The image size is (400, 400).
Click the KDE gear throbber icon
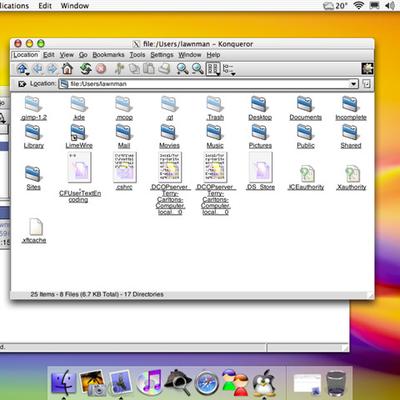click(367, 69)
